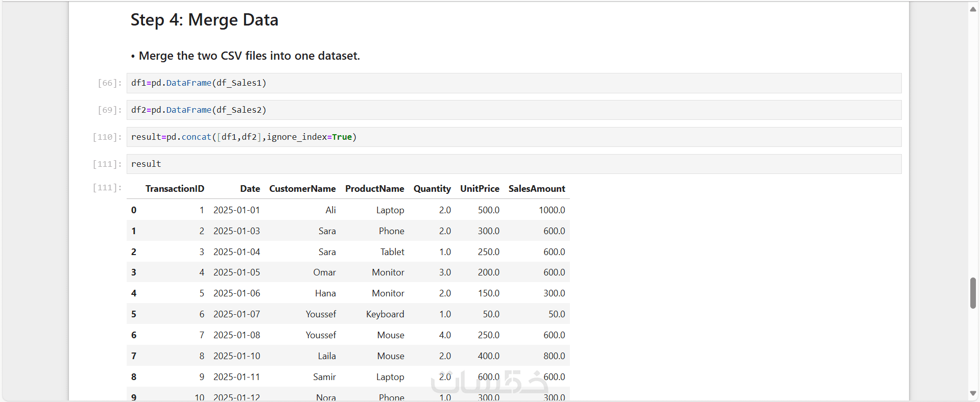Image resolution: width=980 pixels, height=402 pixels.
Task: Click the Date column header
Action: pyautogui.click(x=250, y=189)
